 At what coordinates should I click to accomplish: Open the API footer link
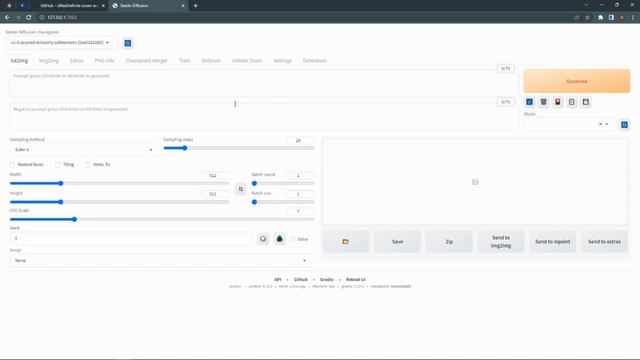278,280
